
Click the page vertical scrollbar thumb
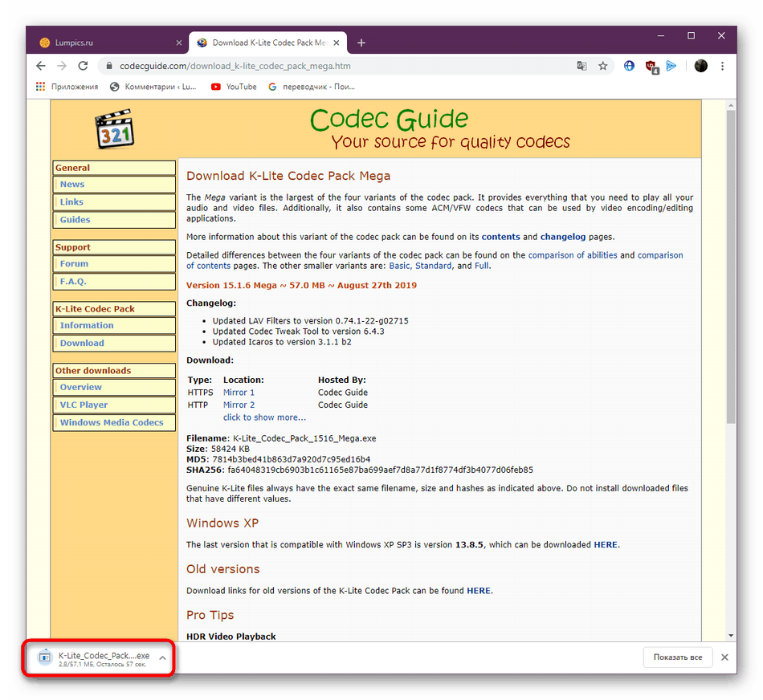[731, 267]
